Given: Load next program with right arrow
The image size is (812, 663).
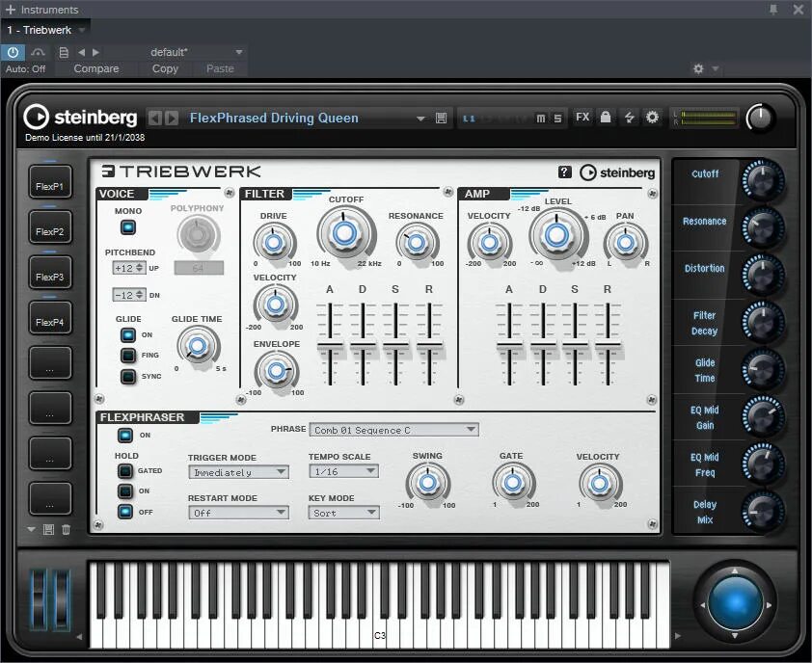Looking at the screenshot, I should point(172,118).
